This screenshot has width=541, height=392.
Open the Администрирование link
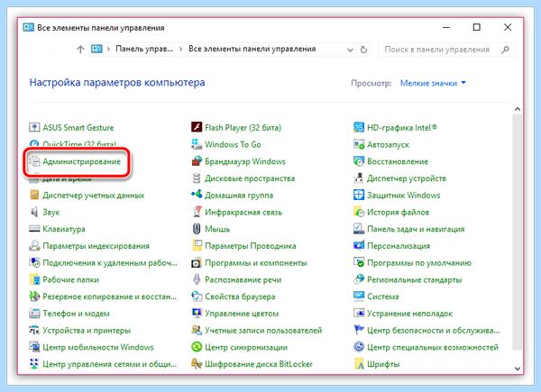point(81,161)
